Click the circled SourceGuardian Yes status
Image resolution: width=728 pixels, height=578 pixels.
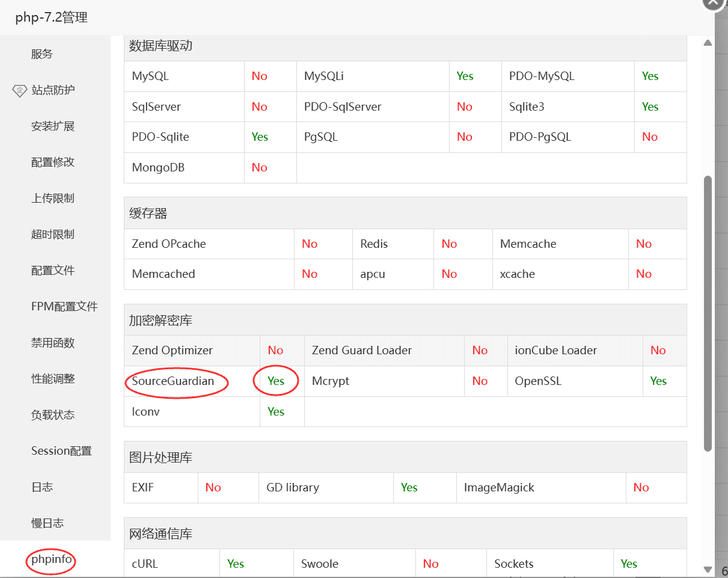(275, 381)
